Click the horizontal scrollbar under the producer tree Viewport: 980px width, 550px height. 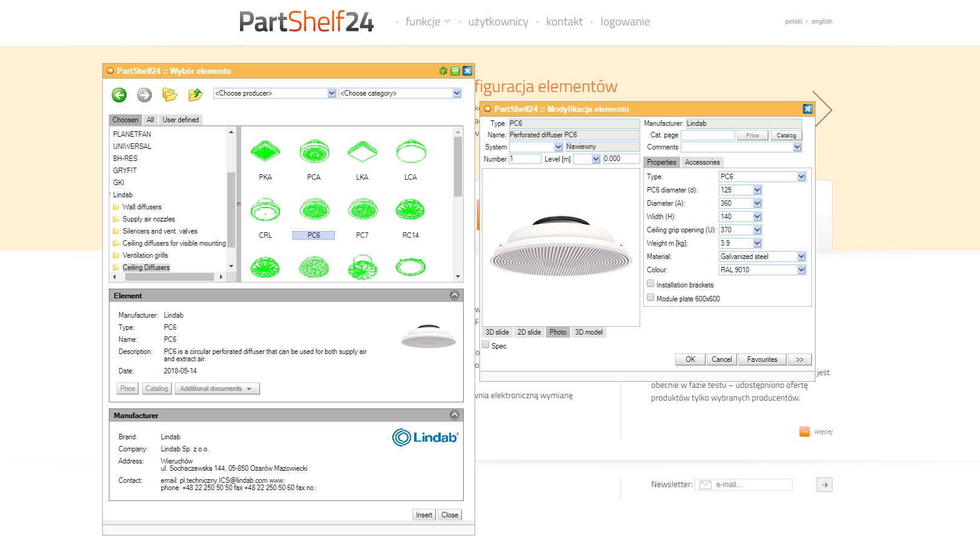point(169,277)
